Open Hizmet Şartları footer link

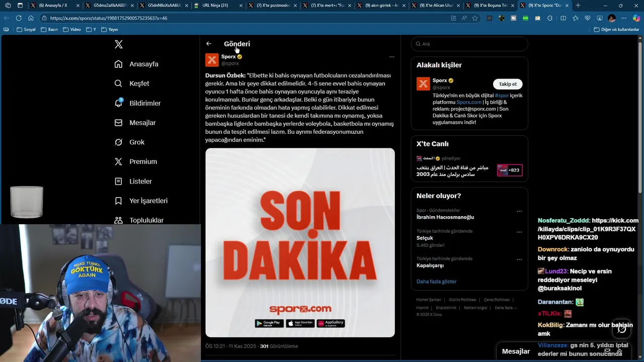pos(428,300)
